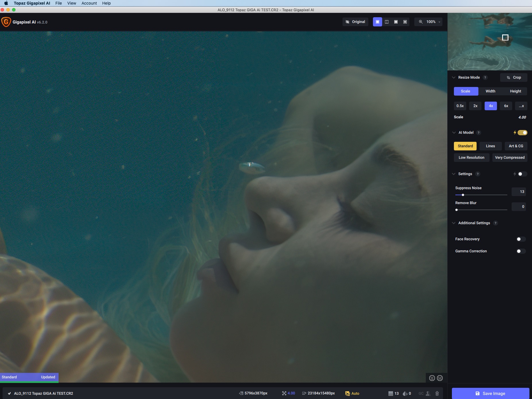Click the Suppress Noise slider handle
532x399 pixels.
(463, 195)
